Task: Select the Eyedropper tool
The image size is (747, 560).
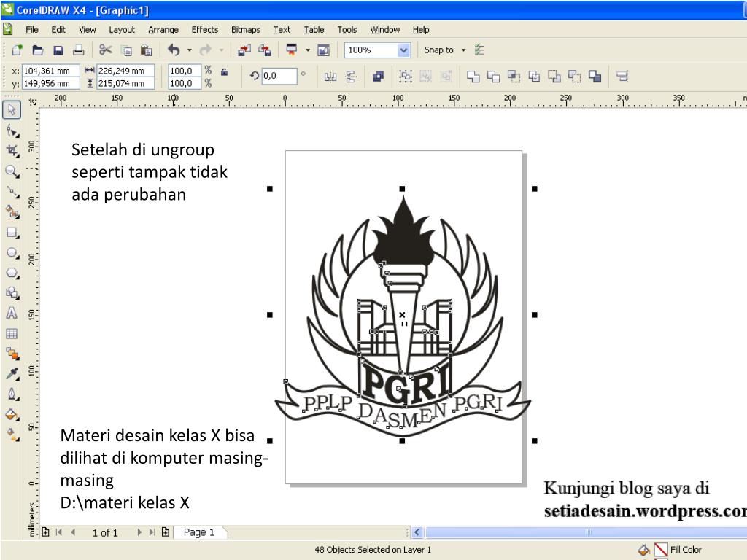Action: click(12, 373)
